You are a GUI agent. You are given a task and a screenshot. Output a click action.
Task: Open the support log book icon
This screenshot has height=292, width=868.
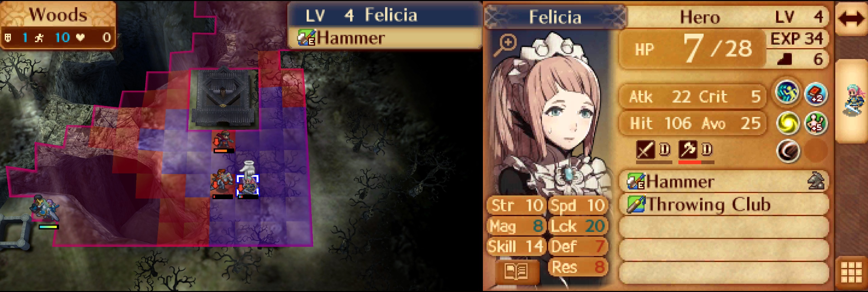click(x=517, y=271)
